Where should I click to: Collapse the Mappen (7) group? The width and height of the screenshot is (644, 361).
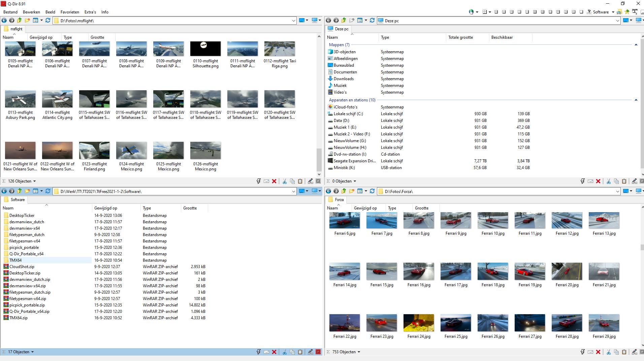click(x=636, y=45)
